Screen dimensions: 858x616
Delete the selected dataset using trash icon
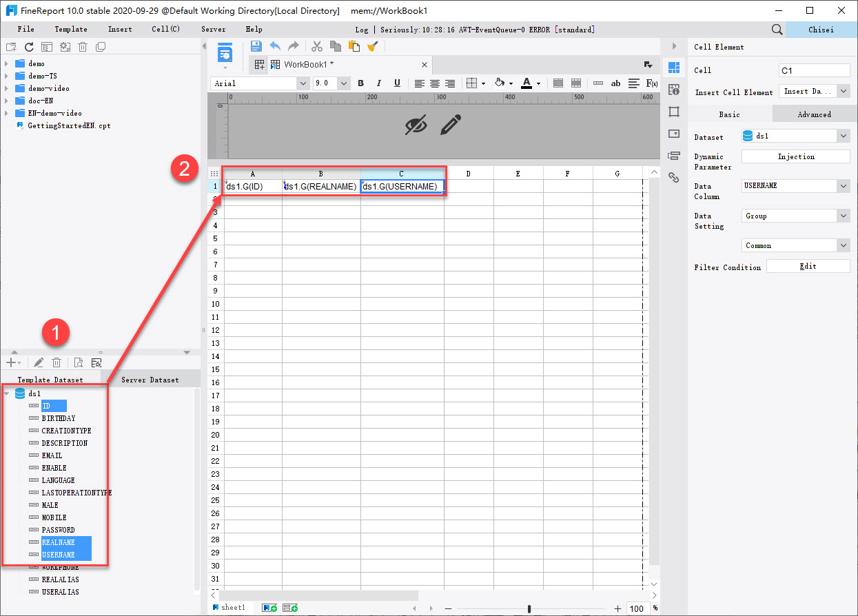tap(57, 362)
